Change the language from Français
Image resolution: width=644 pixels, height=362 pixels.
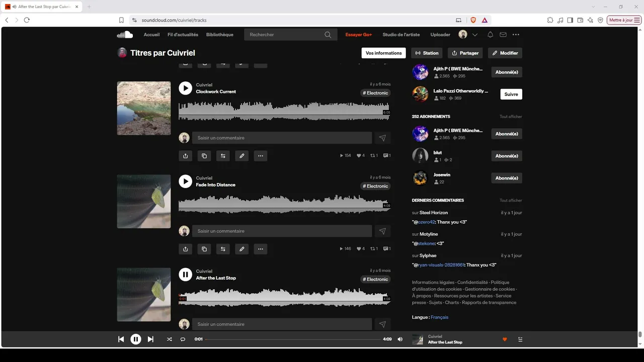click(439, 317)
